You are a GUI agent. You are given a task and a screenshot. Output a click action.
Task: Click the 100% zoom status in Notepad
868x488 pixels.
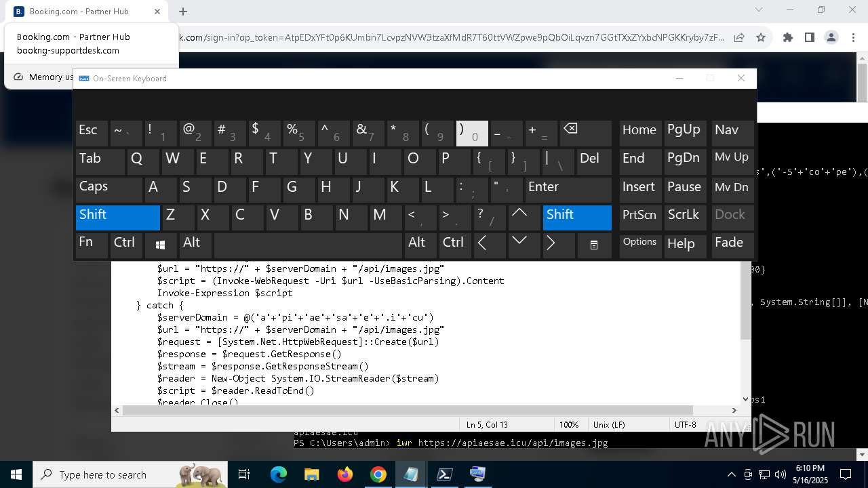[x=569, y=424]
